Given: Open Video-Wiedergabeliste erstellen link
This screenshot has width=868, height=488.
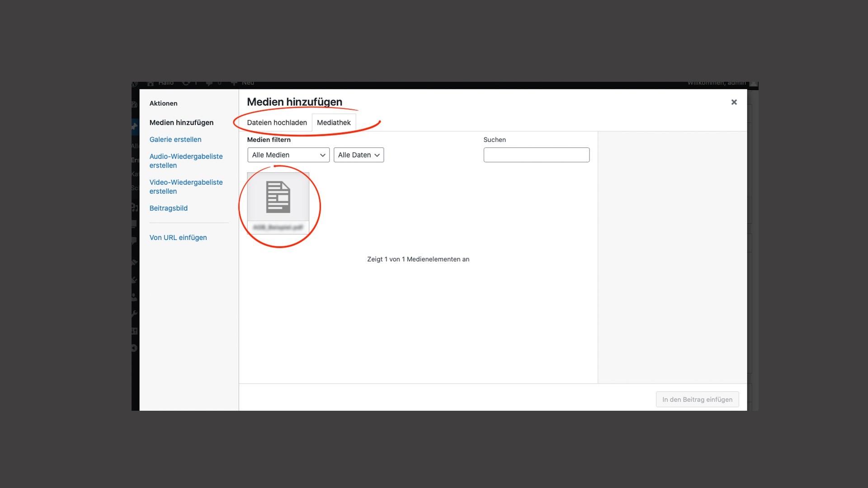Looking at the screenshot, I should tap(186, 187).
